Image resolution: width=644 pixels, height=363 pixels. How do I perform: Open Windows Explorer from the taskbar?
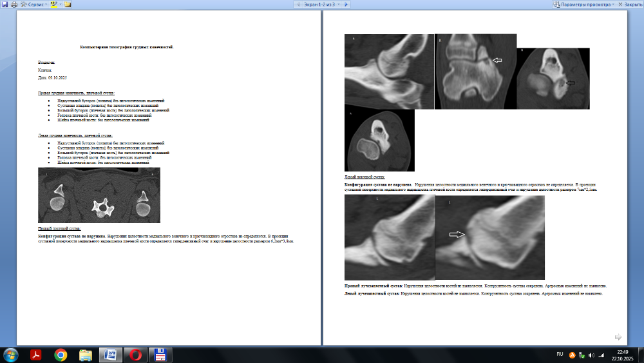point(86,355)
